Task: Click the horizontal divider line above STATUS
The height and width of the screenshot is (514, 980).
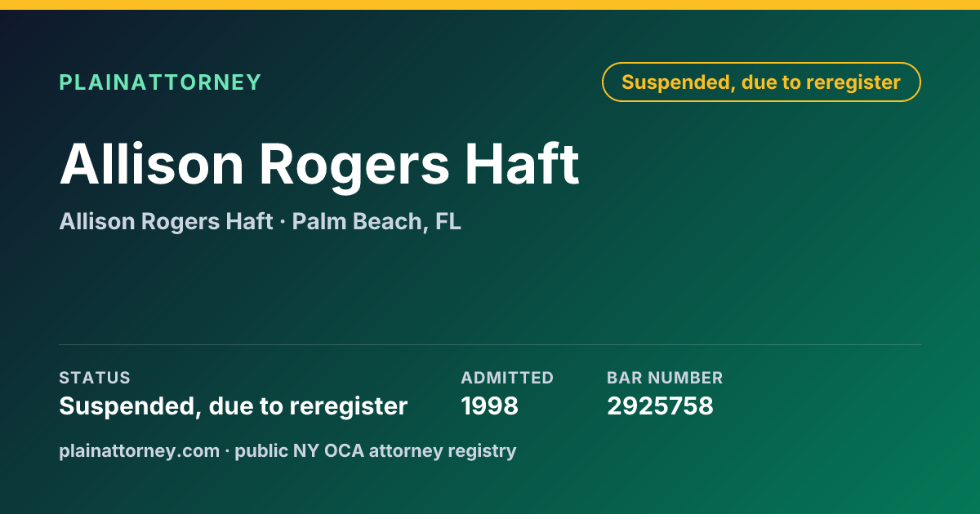Action: [x=490, y=344]
